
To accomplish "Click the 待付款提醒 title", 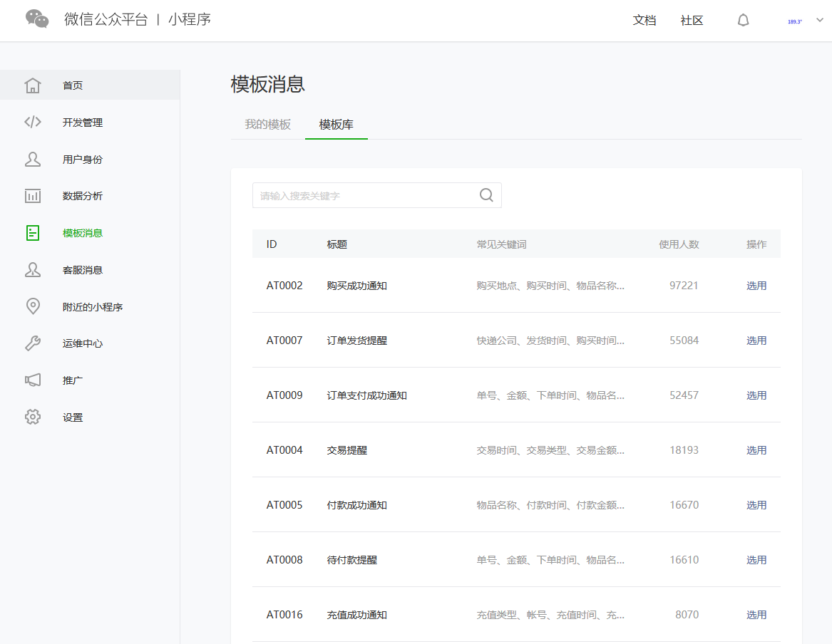I will [x=351, y=560].
